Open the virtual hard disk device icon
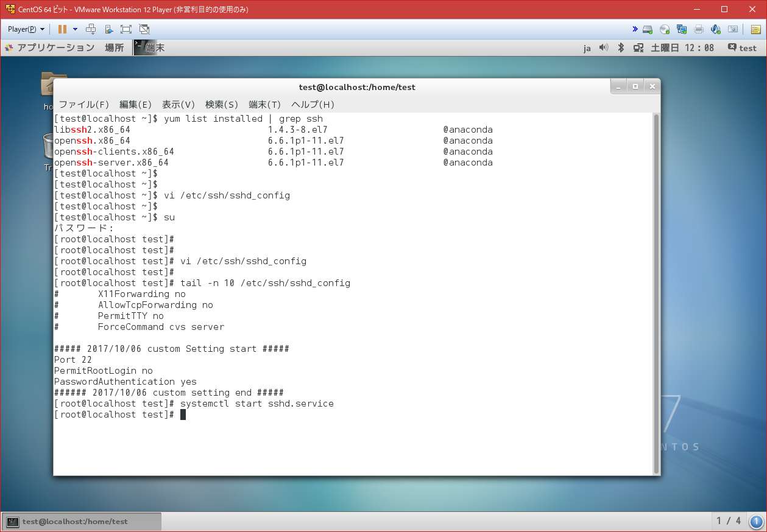The height and width of the screenshot is (532, 767). click(647, 29)
